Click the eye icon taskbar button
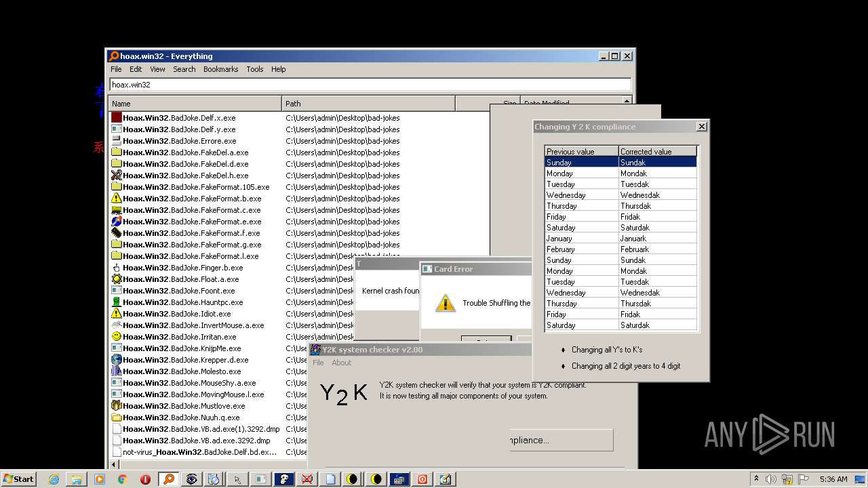The height and width of the screenshot is (488, 868). (192, 479)
